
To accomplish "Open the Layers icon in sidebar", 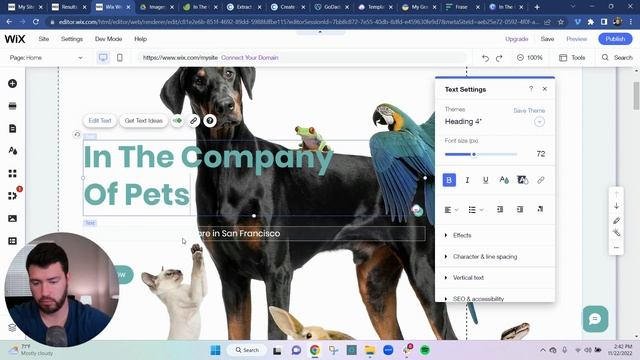I will click(x=12, y=328).
